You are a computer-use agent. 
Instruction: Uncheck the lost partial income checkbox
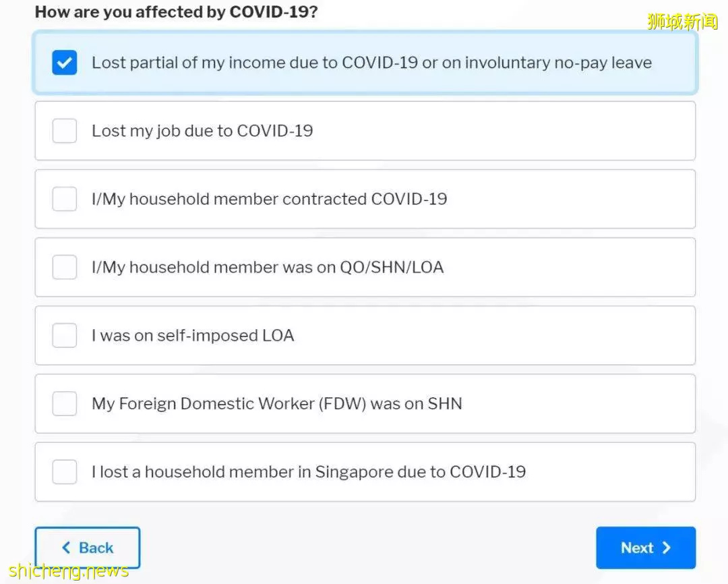65,62
